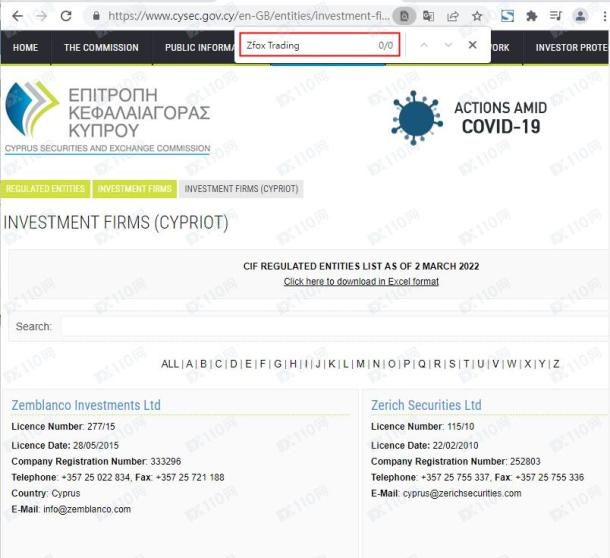
Task: Go to next find result arrow
Action: (448, 45)
